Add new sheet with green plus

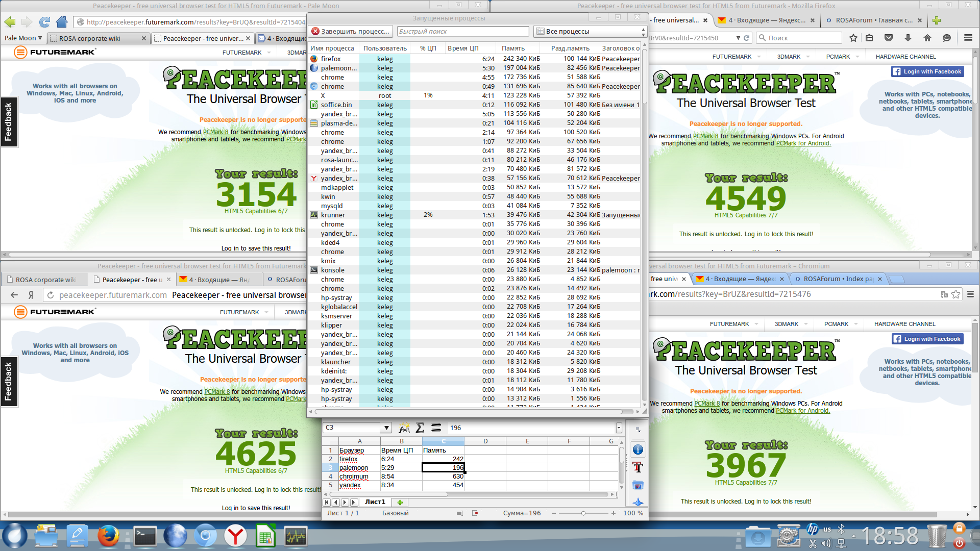pos(400,503)
